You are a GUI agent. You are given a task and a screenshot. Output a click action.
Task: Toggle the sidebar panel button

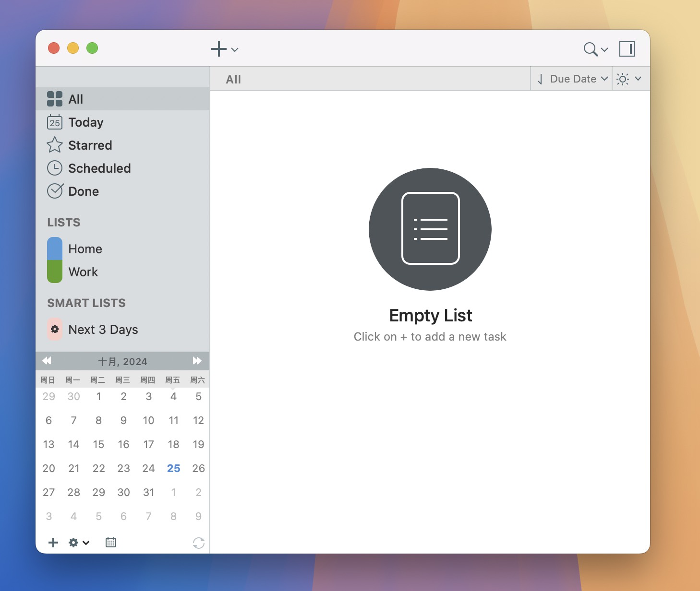coord(628,49)
